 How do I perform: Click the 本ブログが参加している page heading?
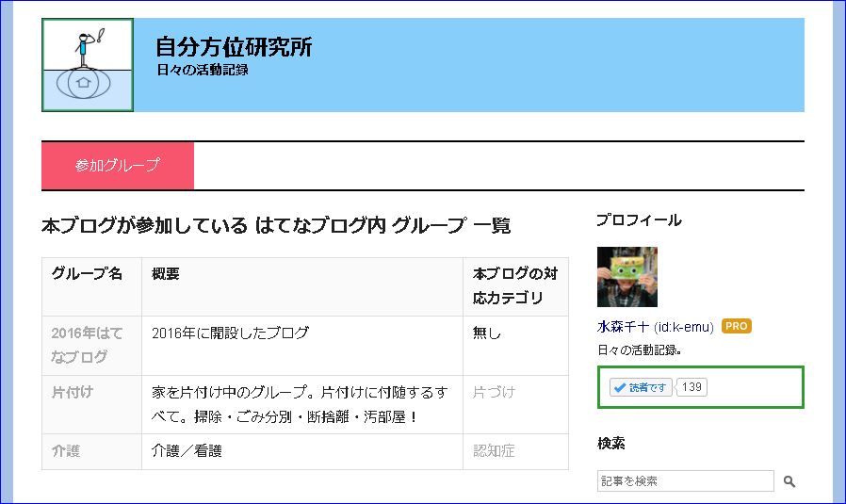click(276, 225)
